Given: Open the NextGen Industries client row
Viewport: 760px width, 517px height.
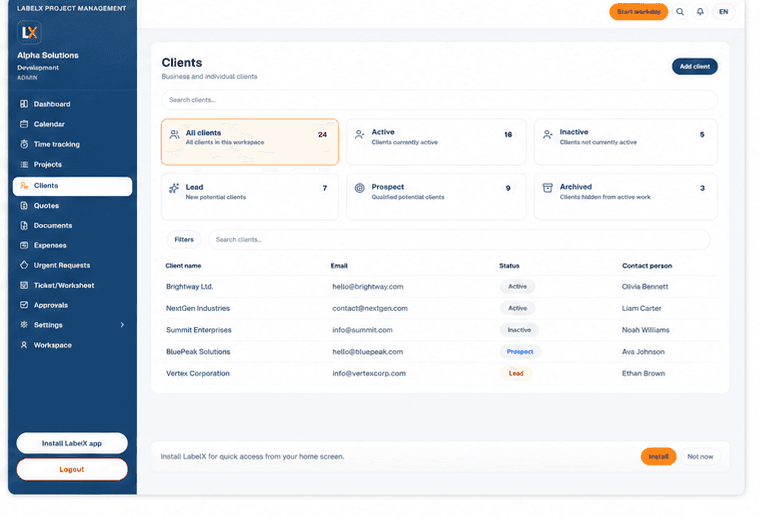Looking at the screenshot, I should [x=439, y=308].
